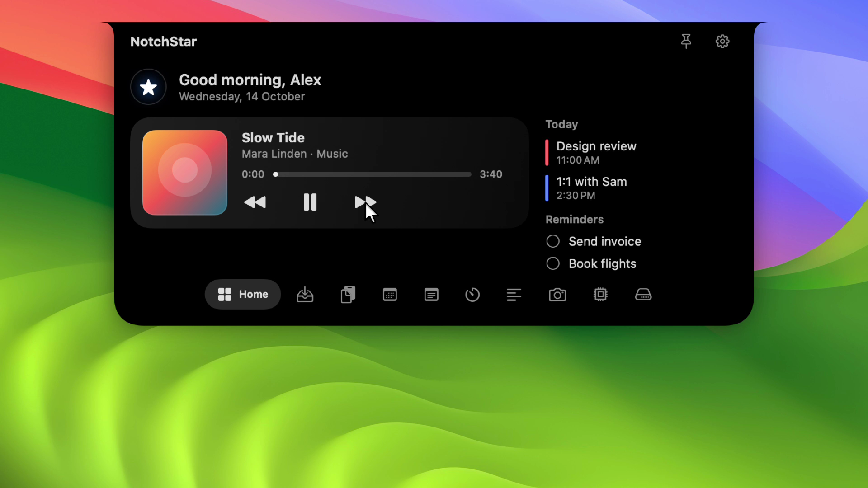Mark Send invoice reminder complete
Image resolution: width=868 pixels, height=488 pixels.
coord(553,241)
